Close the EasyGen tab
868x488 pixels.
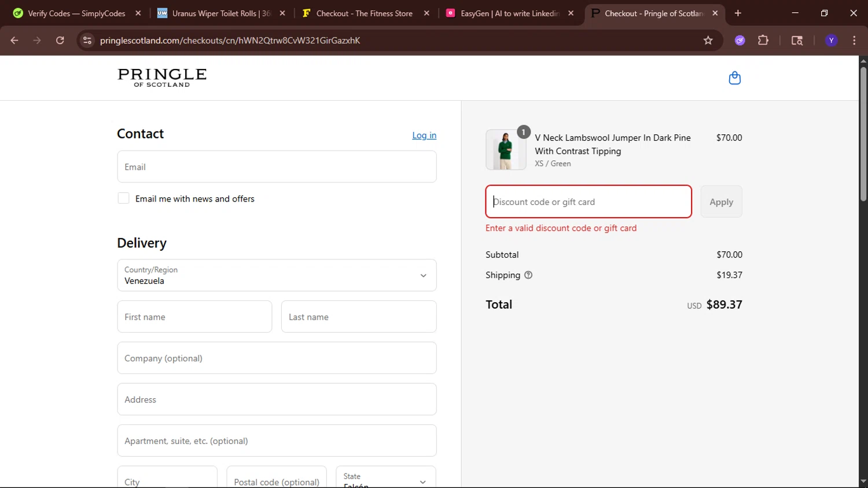(571, 13)
